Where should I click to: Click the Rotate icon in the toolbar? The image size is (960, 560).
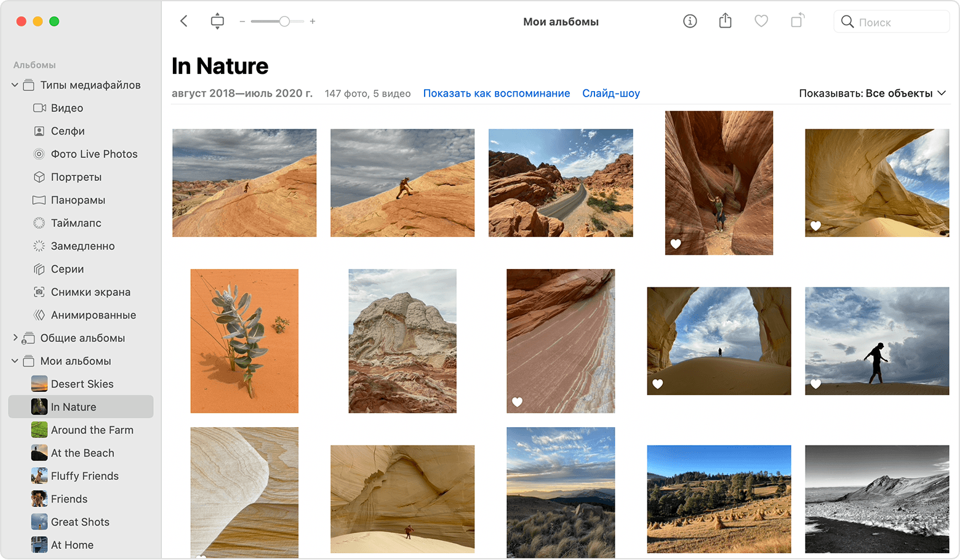(797, 22)
